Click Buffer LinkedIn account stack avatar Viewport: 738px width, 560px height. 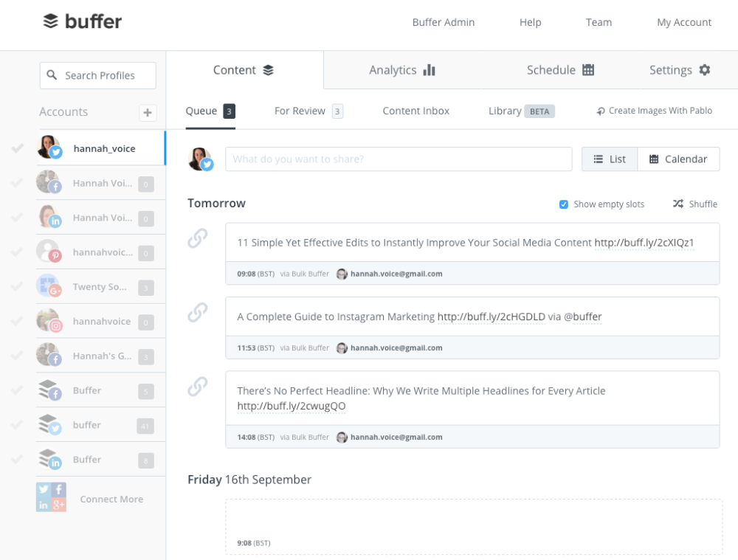point(49,458)
